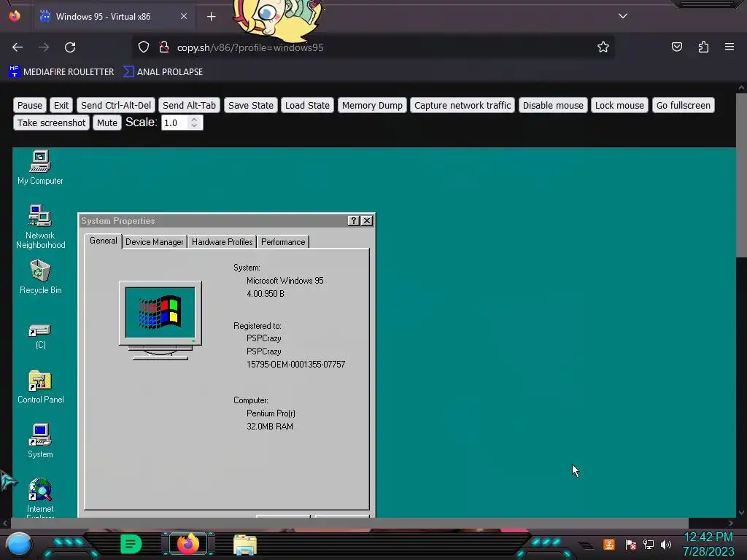Open File Explorer from the taskbar
Screen dimensions: 747x560
(245, 545)
